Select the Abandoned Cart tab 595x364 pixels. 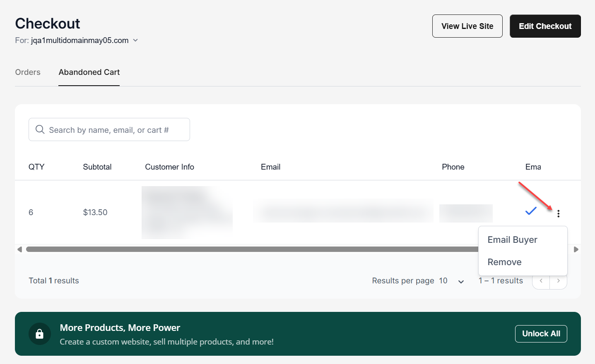89,72
